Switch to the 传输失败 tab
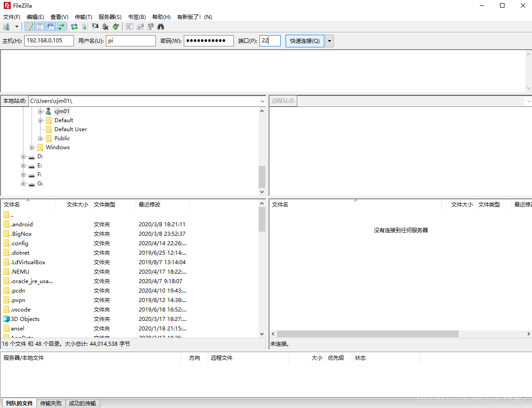This screenshot has width=532, height=408. (x=51, y=403)
